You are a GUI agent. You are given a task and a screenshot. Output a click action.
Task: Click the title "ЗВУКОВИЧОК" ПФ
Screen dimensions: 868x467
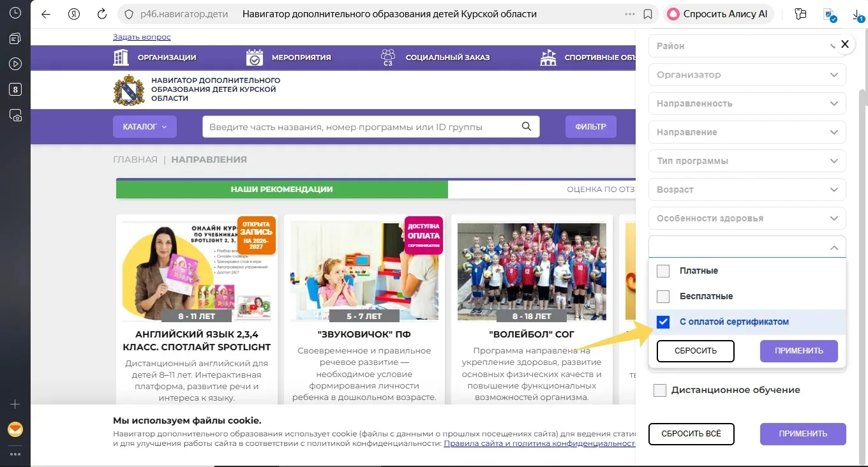(x=364, y=334)
